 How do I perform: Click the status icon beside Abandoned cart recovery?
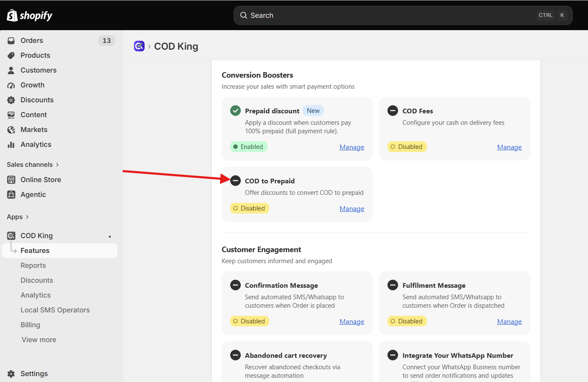(235, 355)
